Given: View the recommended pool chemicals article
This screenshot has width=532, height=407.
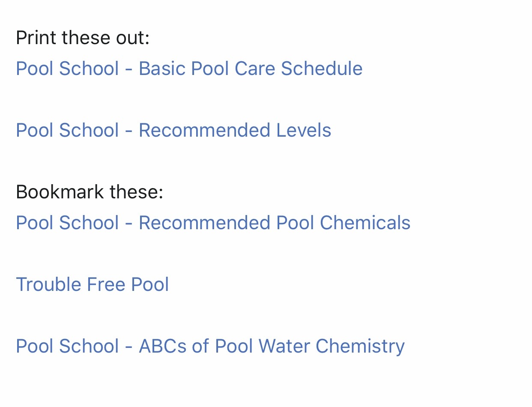Looking at the screenshot, I should point(213,223).
